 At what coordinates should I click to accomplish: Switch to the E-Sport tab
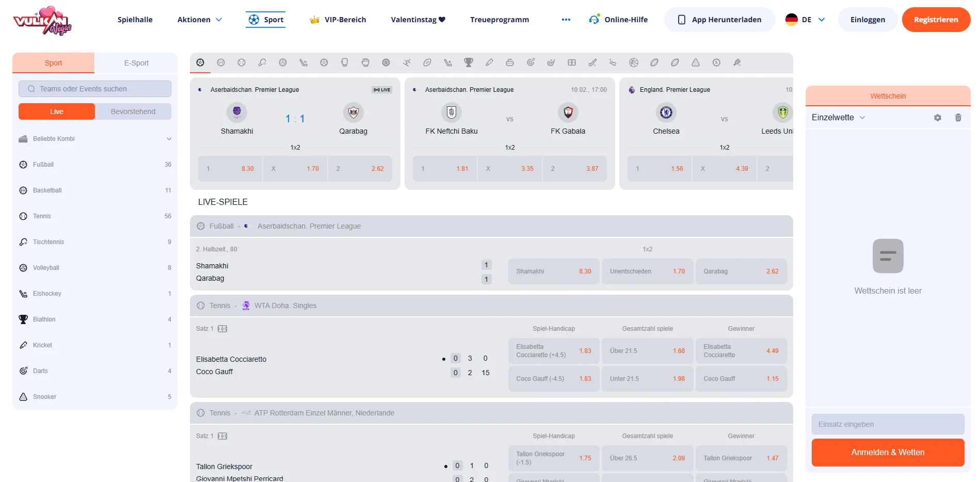pos(136,63)
